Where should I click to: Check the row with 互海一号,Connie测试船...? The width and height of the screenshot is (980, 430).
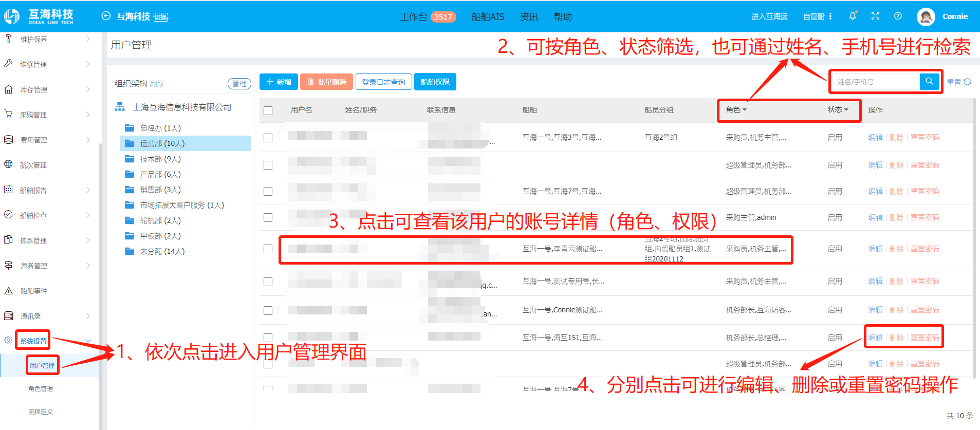(268, 310)
